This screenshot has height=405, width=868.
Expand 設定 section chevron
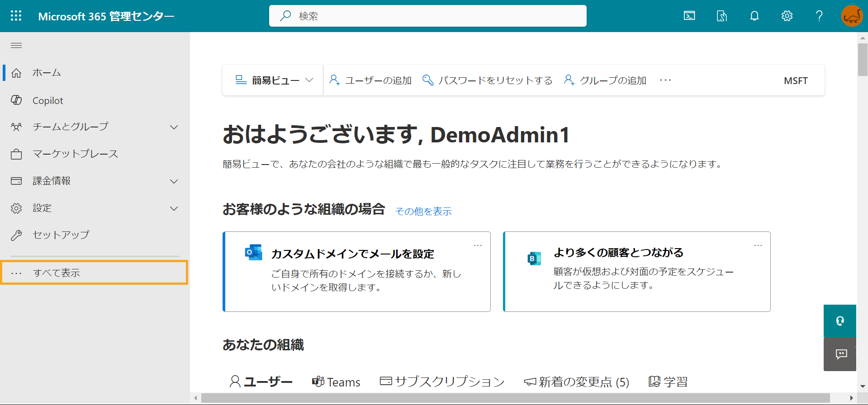(x=174, y=208)
